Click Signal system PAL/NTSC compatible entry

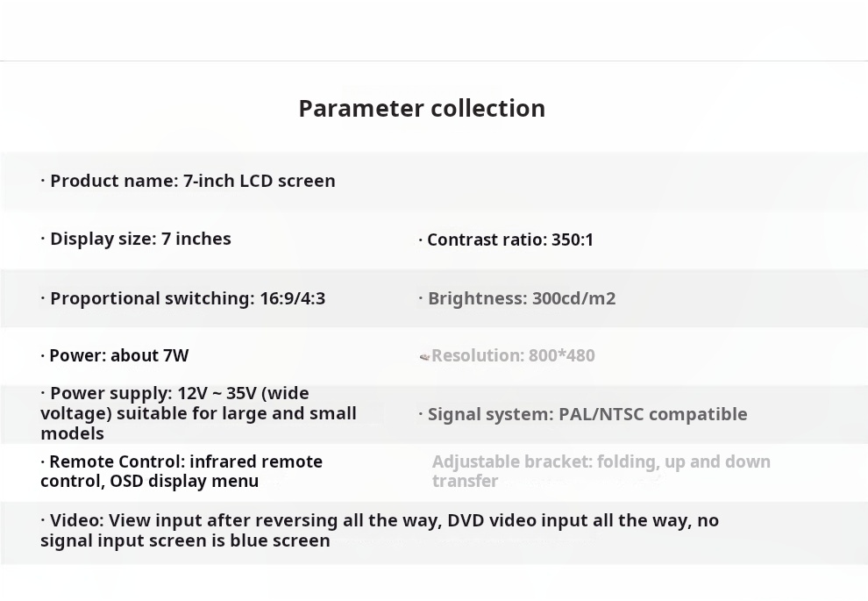click(583, 414)
